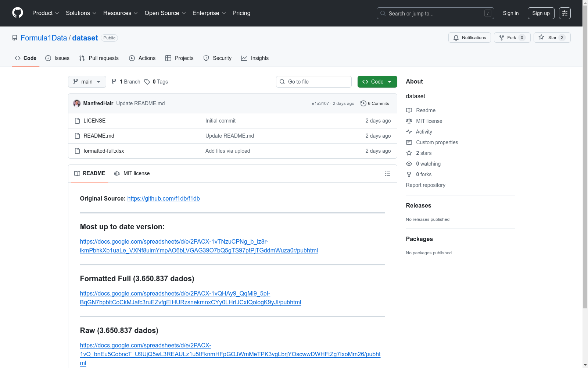588x368 pixels.
Task: Open the main branch selector dropdown
Action: point(87,82)
